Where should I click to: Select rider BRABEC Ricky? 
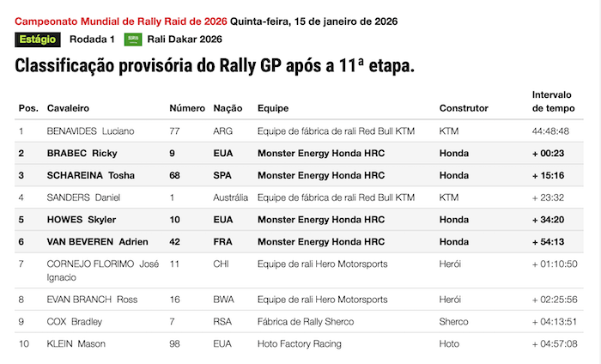point(82,154)
